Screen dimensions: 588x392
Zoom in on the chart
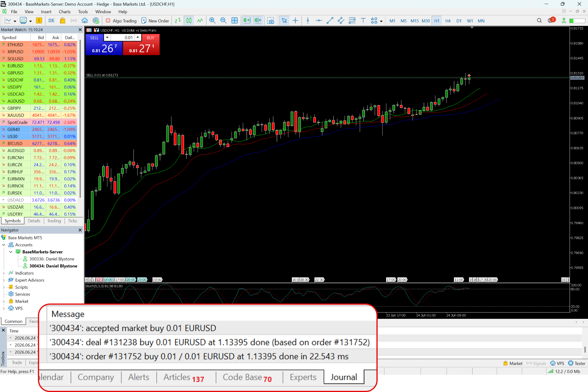tap(212, 21)
